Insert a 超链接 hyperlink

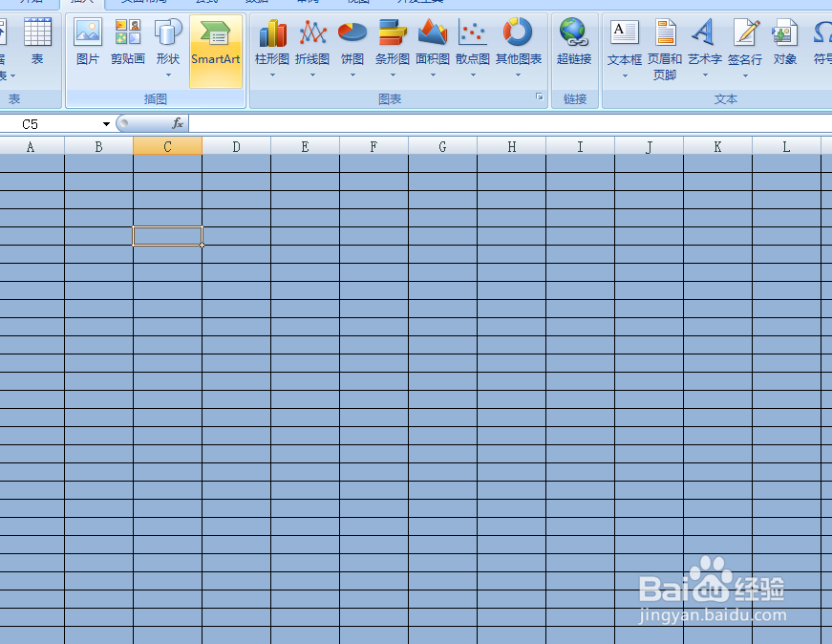point(574,41)
